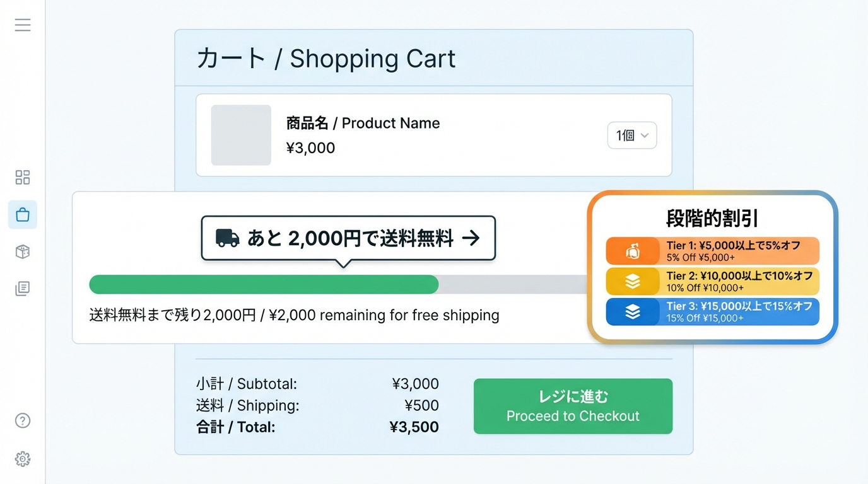Viewport: 868px width, 484px height.
Task: Click the package icon in the sidebar
Action: (22, 251)
